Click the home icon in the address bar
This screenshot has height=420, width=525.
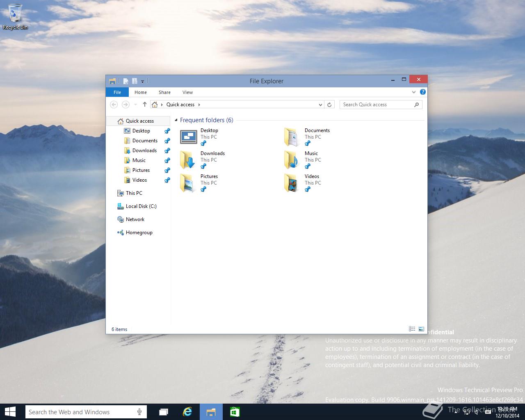coord(155,105)
